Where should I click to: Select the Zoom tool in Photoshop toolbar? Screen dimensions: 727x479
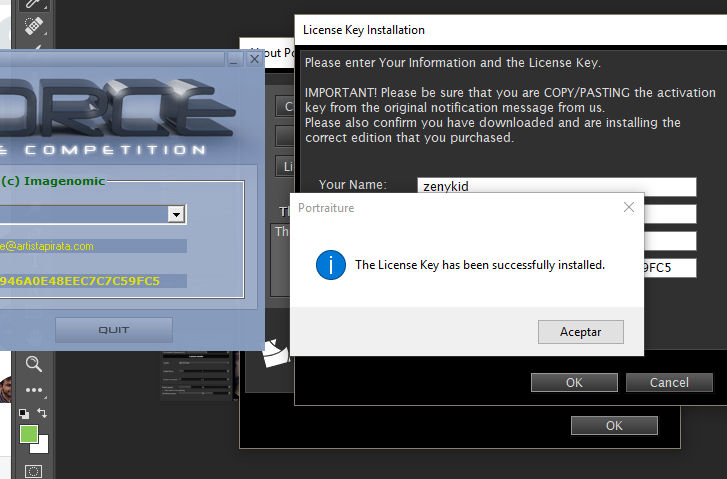[34, 364]
